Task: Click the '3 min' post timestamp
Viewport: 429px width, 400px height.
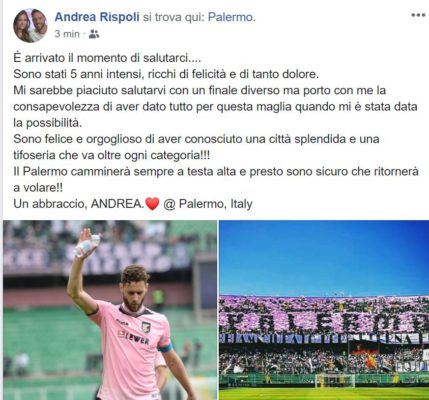Action: tap(67, 34)
